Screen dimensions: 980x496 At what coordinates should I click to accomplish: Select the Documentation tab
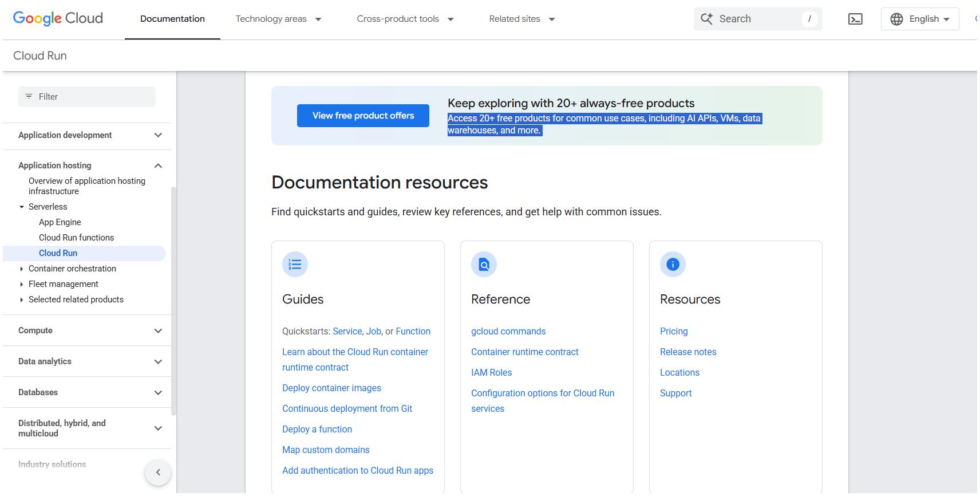pos(172,19)
